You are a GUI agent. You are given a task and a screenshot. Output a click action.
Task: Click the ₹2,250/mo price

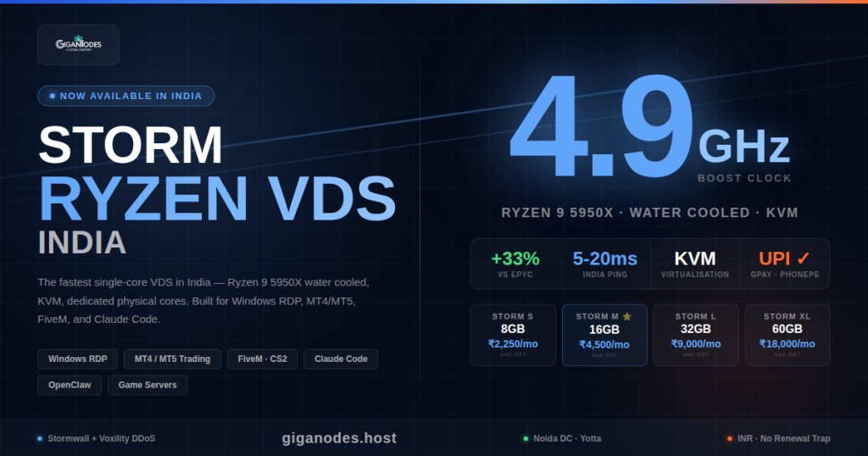513,344
